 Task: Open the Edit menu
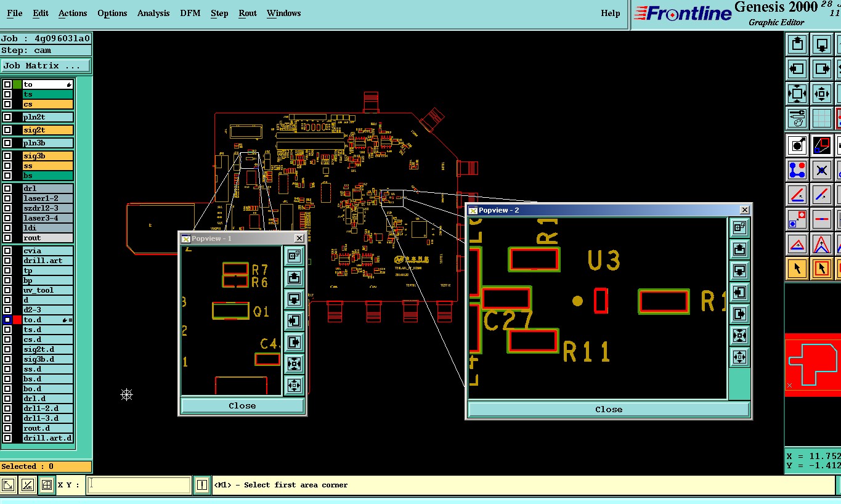coord(41,13)
